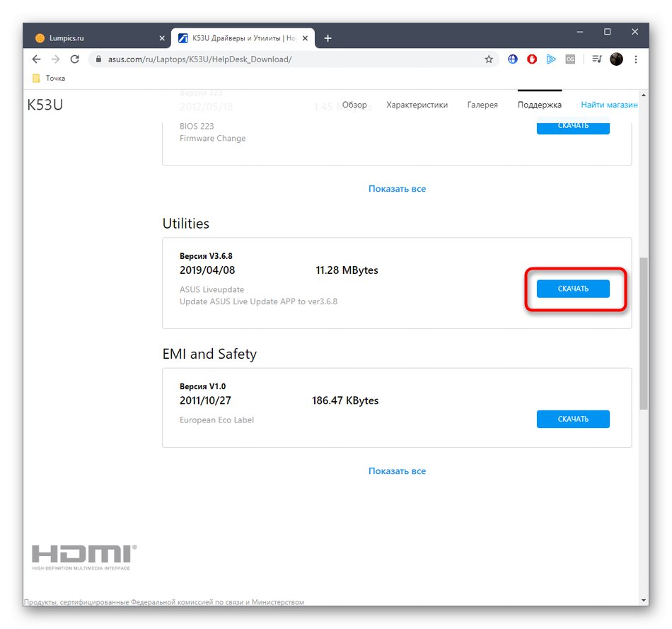
Task: Close the Lumpics.ru tab
Action: pyautogui.click(x=162, y=38)
